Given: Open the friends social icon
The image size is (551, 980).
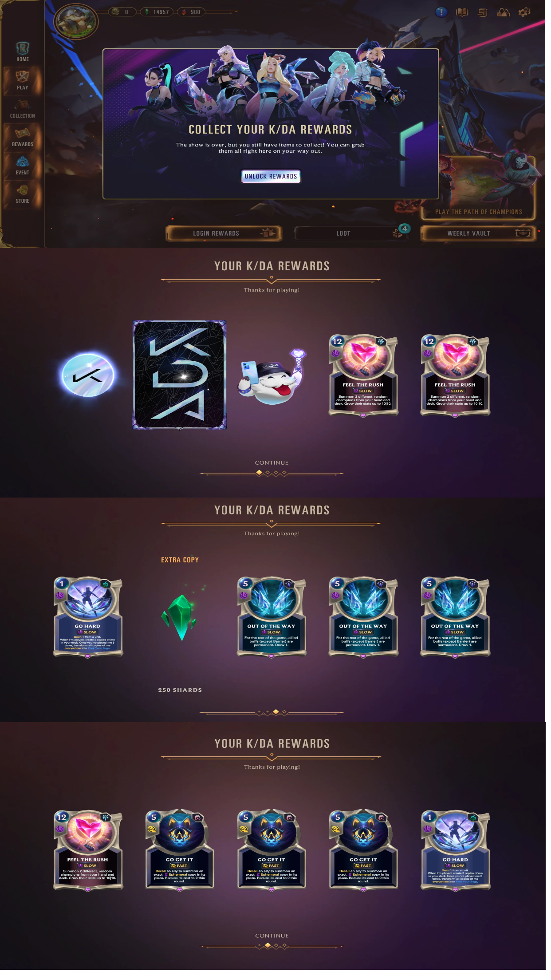Looking at the screenshot, I should pyautogui.click(x=504, y=12).
